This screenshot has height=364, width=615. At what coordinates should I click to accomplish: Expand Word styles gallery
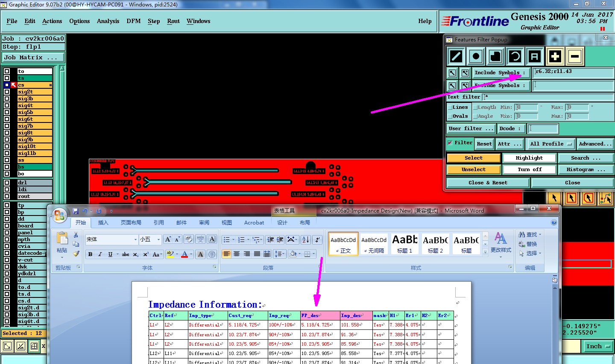pos(485,252)
